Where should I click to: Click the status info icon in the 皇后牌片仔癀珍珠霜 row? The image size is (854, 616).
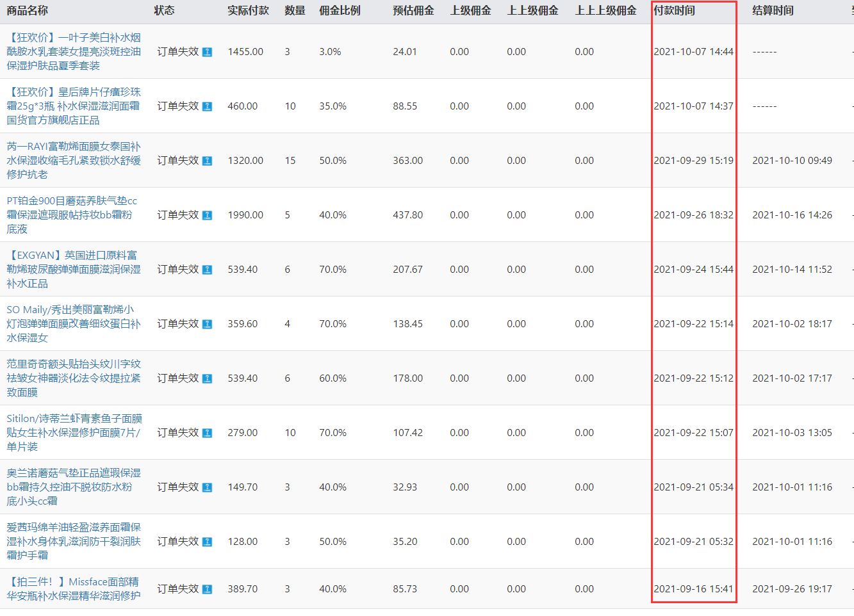[207, 106]
